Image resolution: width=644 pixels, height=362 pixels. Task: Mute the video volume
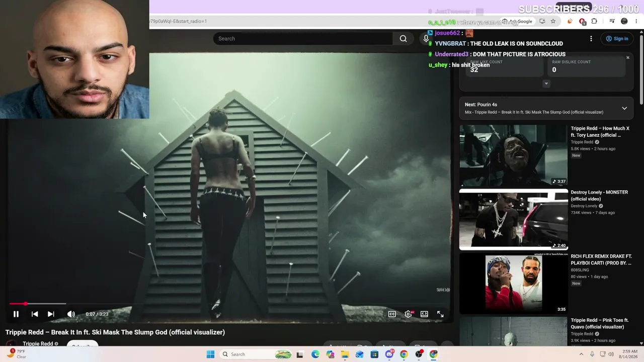tap(71, 314)
